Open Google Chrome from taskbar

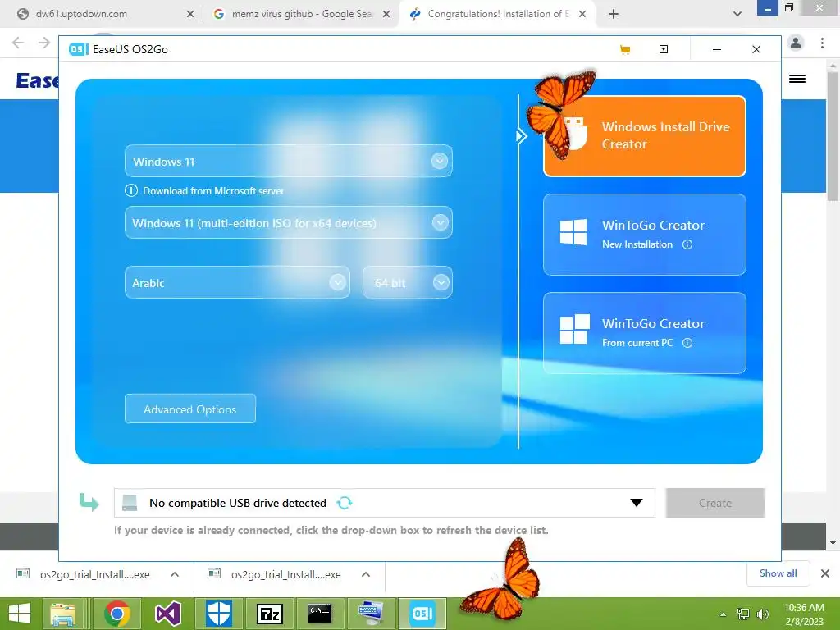[116, 614]
